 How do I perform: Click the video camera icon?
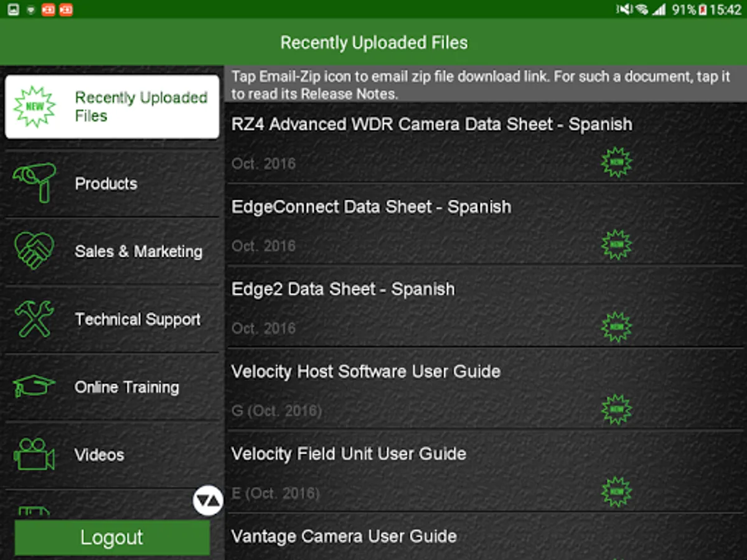click(x=34, y=454)
